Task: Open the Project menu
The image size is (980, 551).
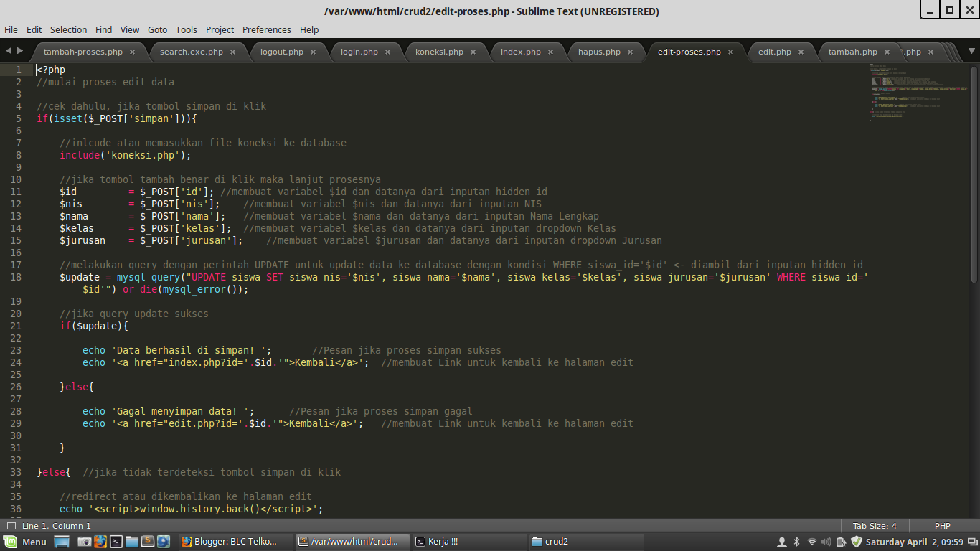Action: click(220, 29)
